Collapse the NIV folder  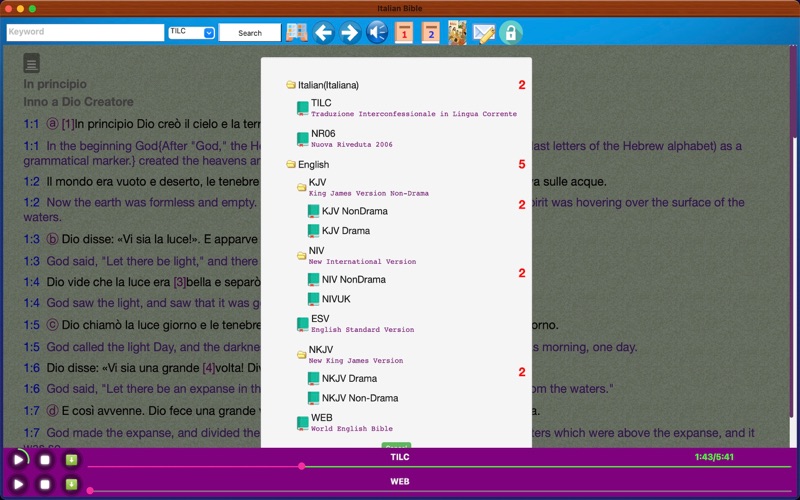coord(302,256)
